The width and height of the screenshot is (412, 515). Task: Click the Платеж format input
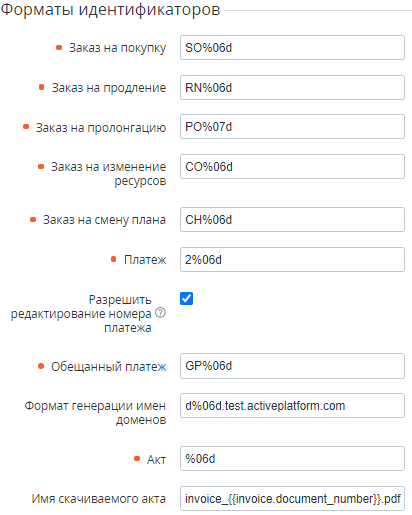point(292,259)
